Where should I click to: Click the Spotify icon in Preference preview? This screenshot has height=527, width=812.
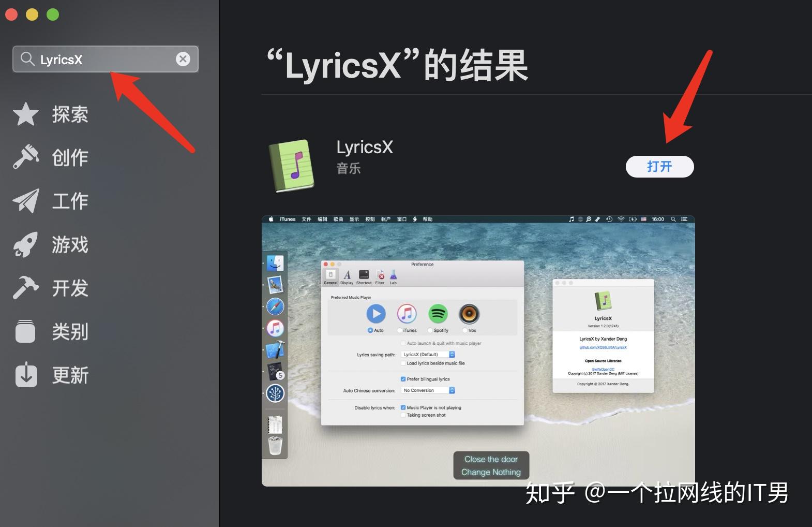(438, 314)
